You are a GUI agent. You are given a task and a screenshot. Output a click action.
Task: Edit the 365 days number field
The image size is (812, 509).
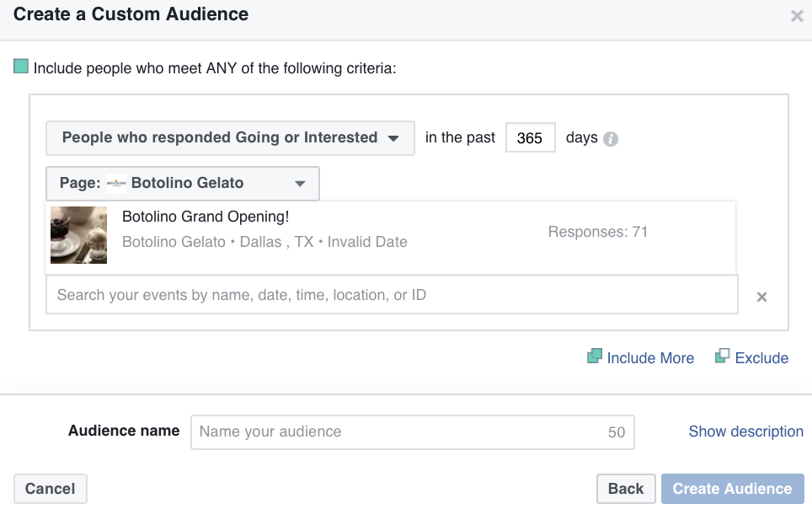click(x=531, y=138)
